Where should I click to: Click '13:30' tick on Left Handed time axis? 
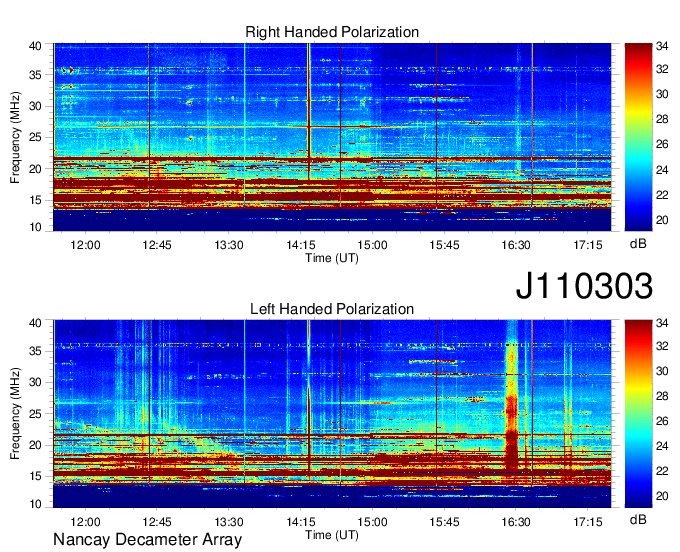click(229, 522)
